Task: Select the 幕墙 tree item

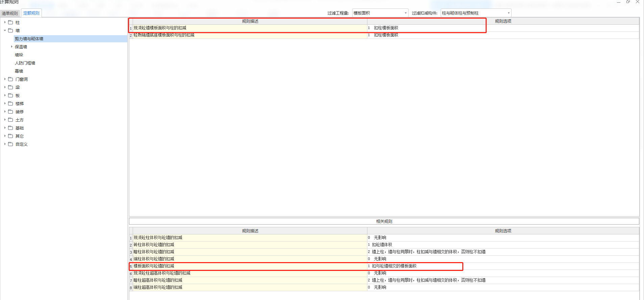Action: click(x=19, y=71)
